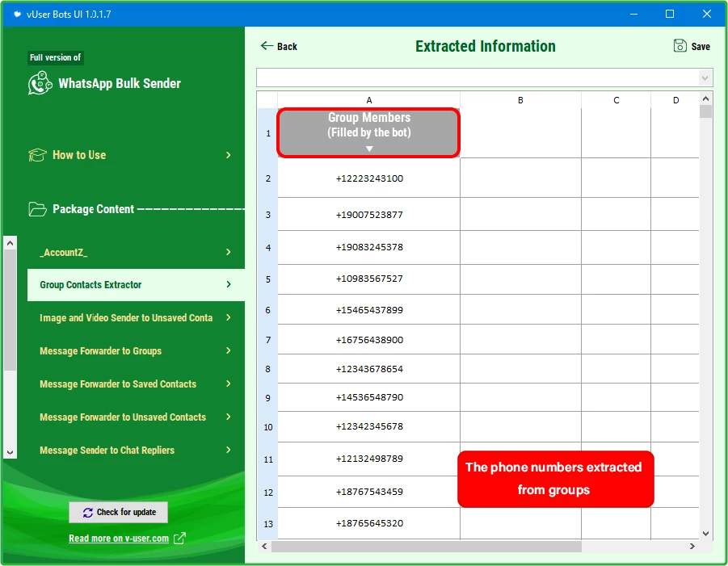Click the sidebar list scroll up arrow
Screen dimensions: 728x566
point(11,243)
